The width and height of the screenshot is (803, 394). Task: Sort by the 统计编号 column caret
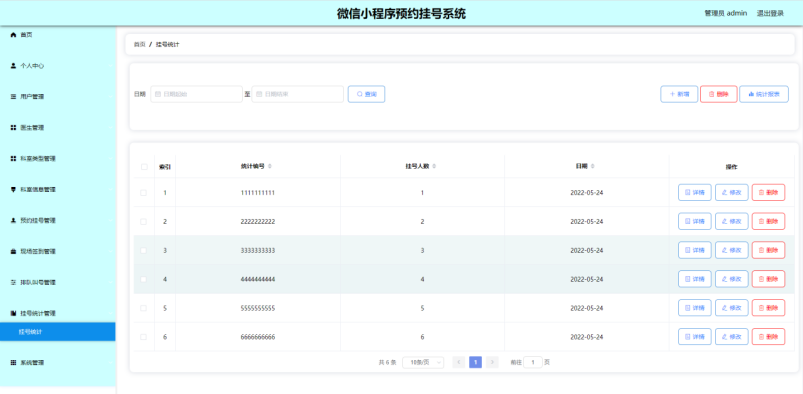coord(270,166)
